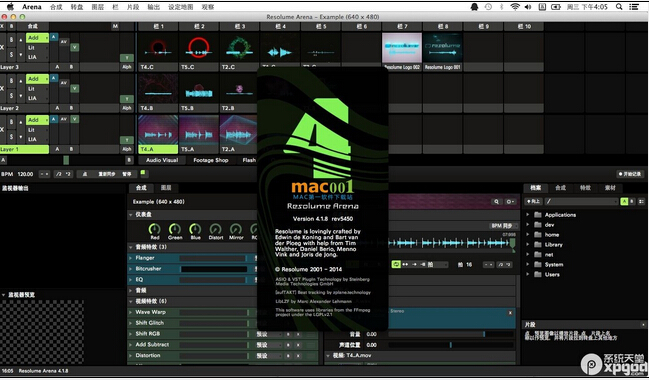
Task: Turn the Blue dashboard knob
Action: point(195,228)
